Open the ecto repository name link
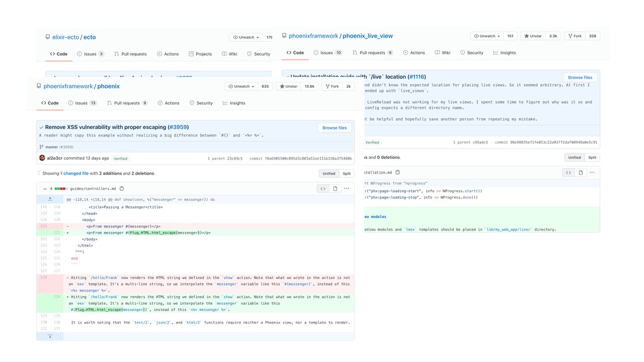Viewport: 644px width, 362px height. (89, 37)
